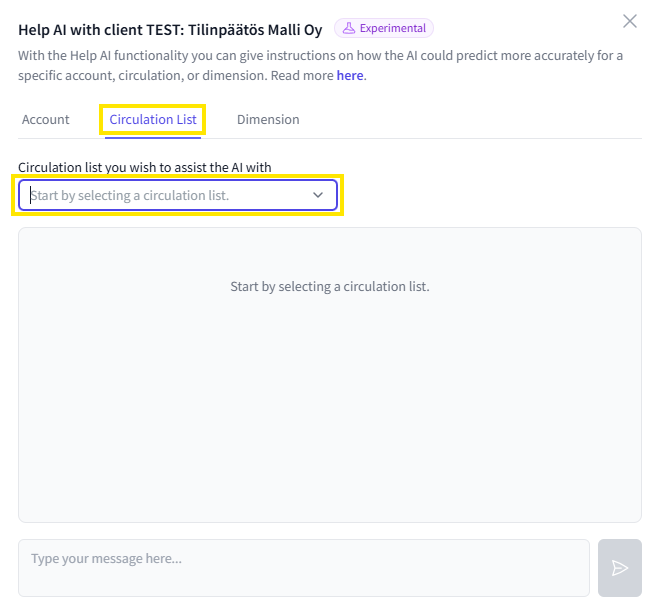Switch to the Account tab

45,119
